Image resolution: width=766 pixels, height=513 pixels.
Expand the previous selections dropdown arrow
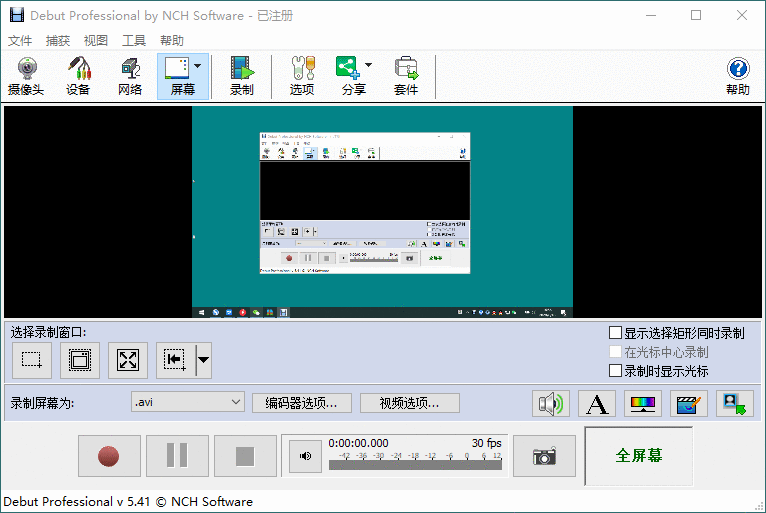204,361
